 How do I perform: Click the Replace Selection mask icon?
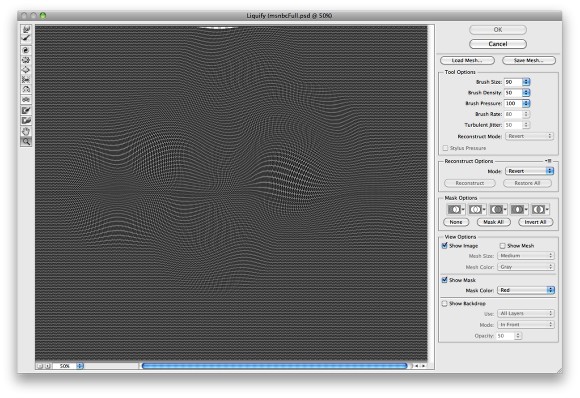[x=456, y=210]
